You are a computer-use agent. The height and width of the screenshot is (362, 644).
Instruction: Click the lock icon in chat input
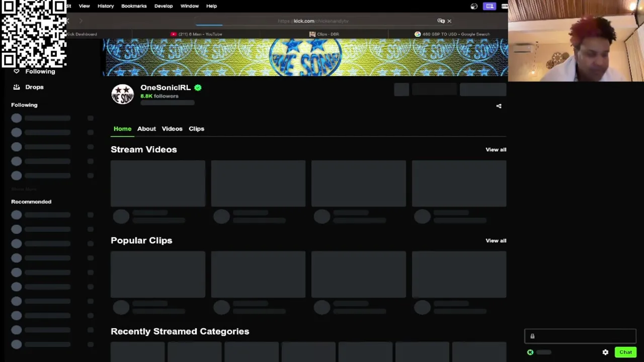(x=532, y=336)
